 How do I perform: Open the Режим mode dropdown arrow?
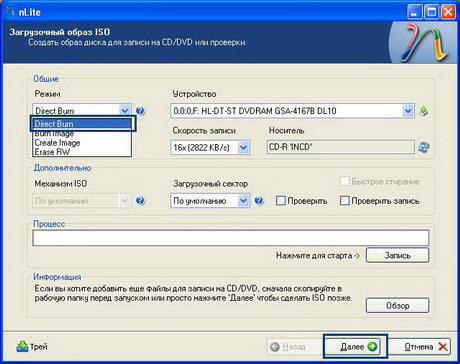point(124,110)
